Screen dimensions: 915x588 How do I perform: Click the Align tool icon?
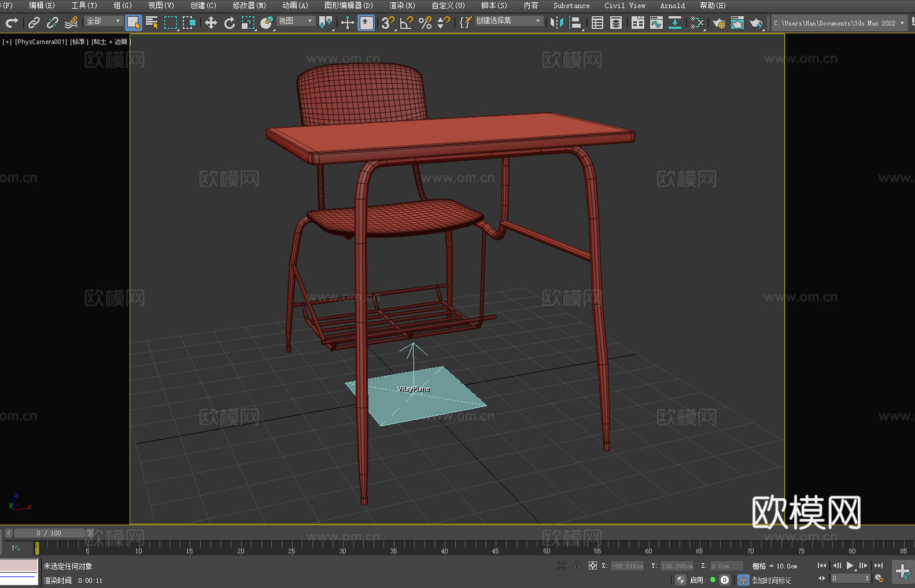click(x=575, y=23)
